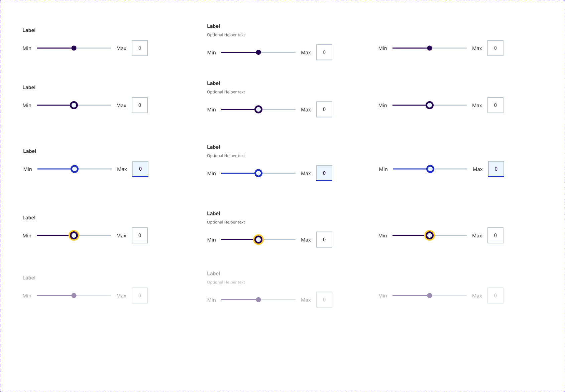Click the blue-underlined value field in the middle column
Image resolution: width=565 pixels, height=392 pixels.
[x=324, y=173]
